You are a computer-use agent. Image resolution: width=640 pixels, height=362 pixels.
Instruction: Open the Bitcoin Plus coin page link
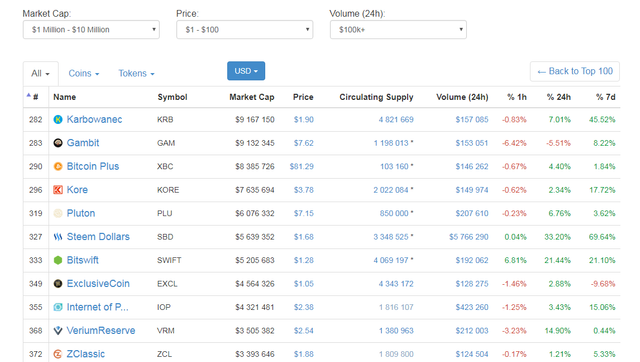click(x=93, y=167)
